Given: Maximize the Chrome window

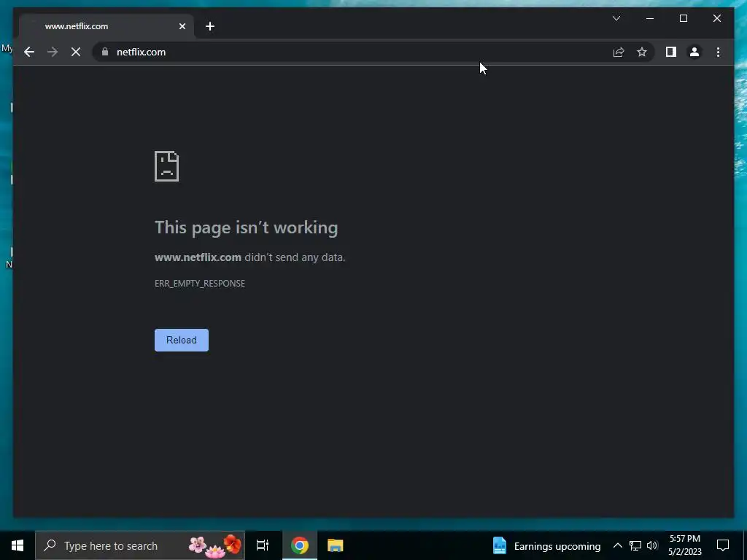Looking at the screenshot, I should 683,18.
